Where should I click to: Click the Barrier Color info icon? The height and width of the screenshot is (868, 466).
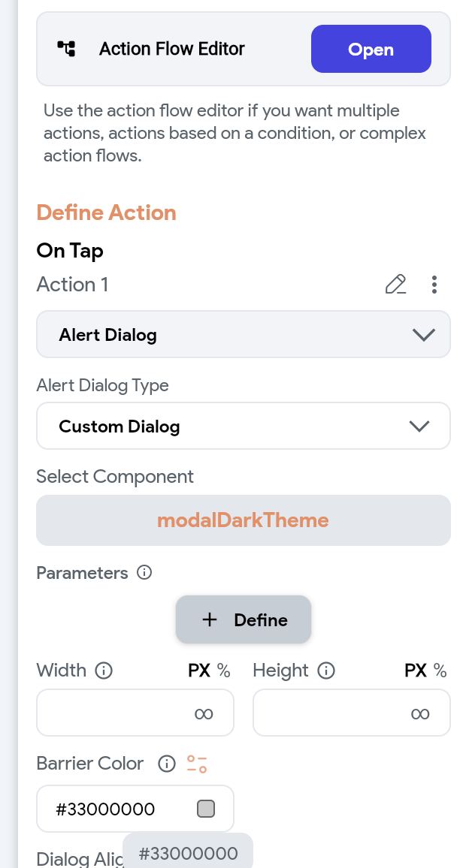165,764
